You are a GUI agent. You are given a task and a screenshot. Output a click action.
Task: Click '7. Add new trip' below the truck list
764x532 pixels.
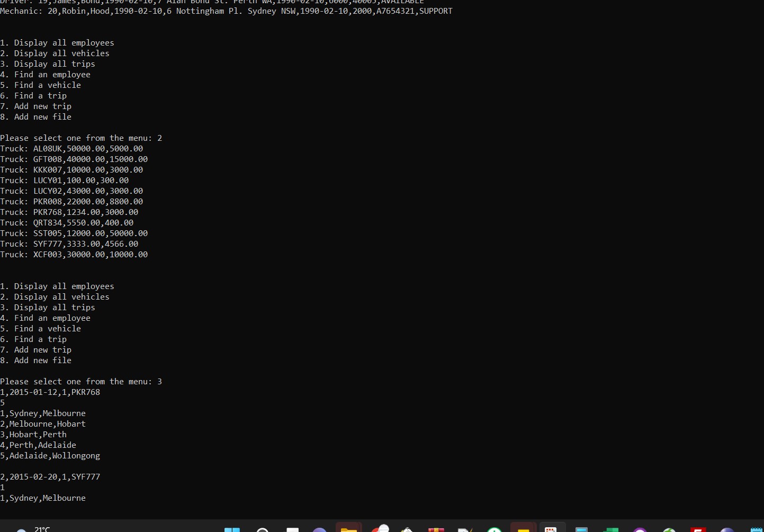36,350
